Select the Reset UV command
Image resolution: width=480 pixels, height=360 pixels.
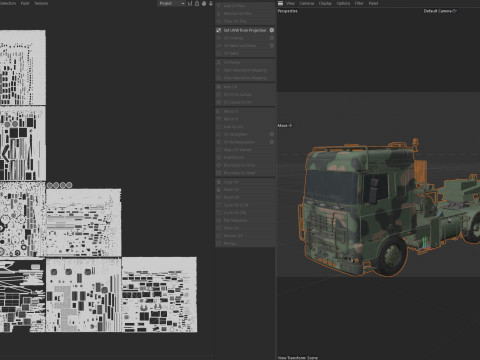(245, 197)
